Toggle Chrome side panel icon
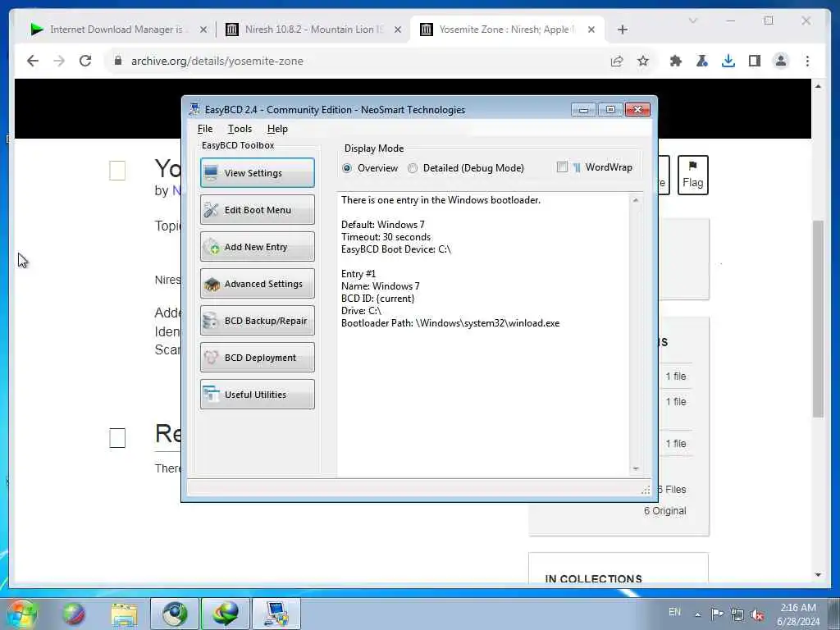 point(755,61)
